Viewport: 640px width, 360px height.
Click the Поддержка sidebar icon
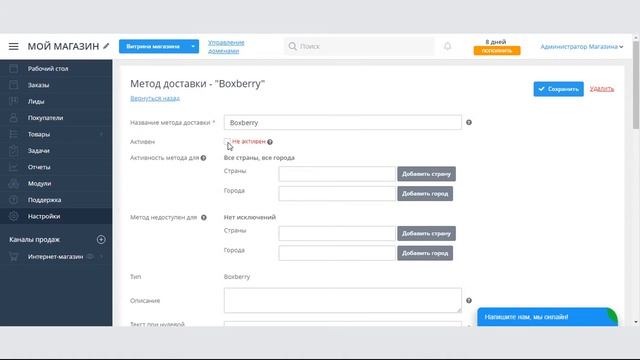pyautogui.click(x=13, y=200)
